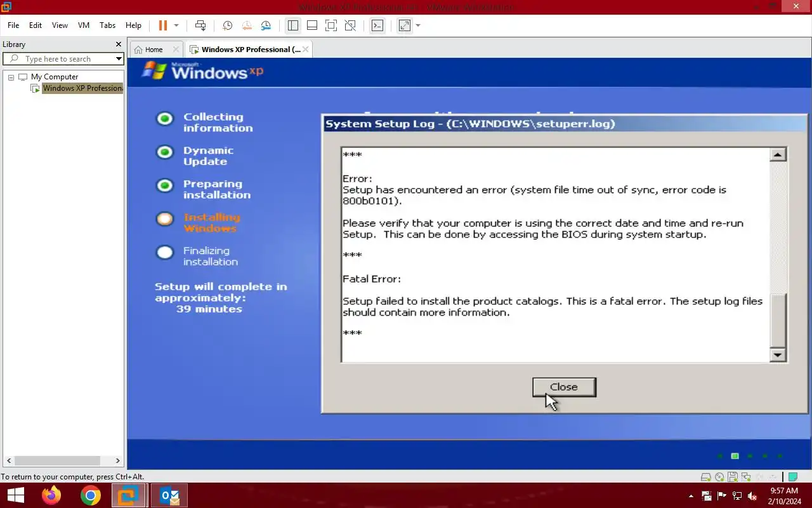Screen dimensions: 812x508
Task: Close the Library panel
Action: click(x=118, y=44)
